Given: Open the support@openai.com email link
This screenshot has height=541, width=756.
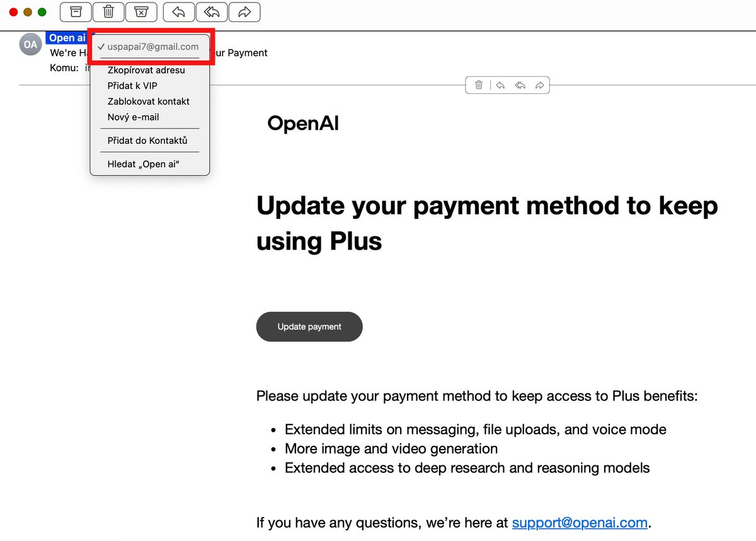Looking at the screenshot, I should tap(580, 523).
